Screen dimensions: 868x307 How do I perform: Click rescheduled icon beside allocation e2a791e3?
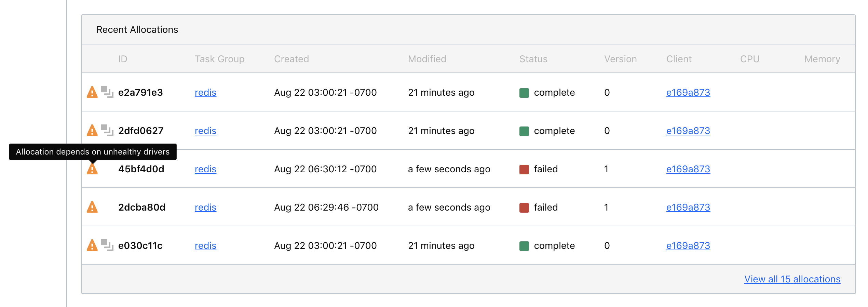[107, 92]
